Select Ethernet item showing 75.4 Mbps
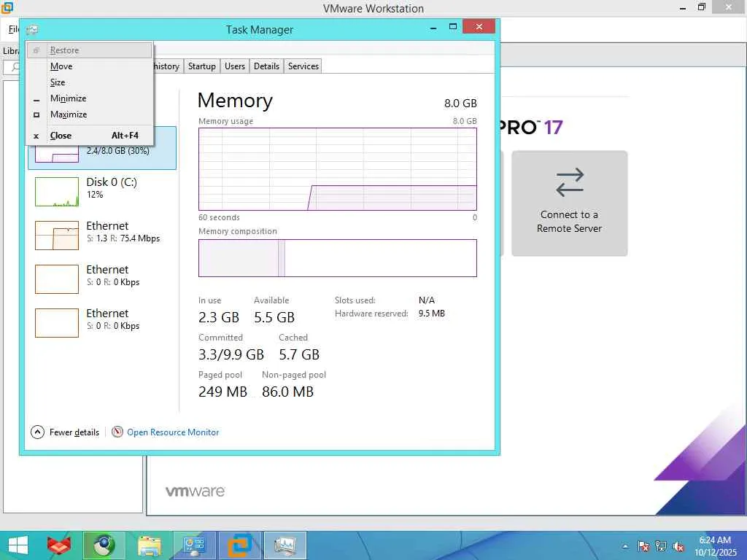747x560 pixels. (102, 236)
